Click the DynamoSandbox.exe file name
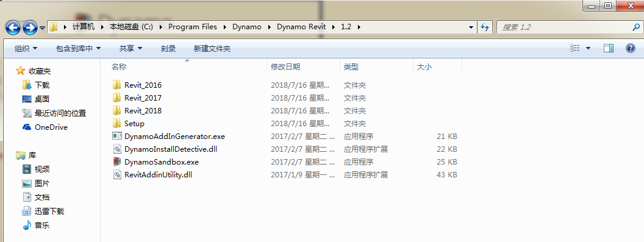 tap(162, 162)
